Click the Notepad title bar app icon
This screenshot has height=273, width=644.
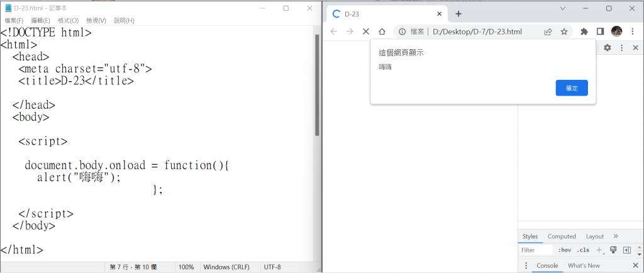coord(8,8)
